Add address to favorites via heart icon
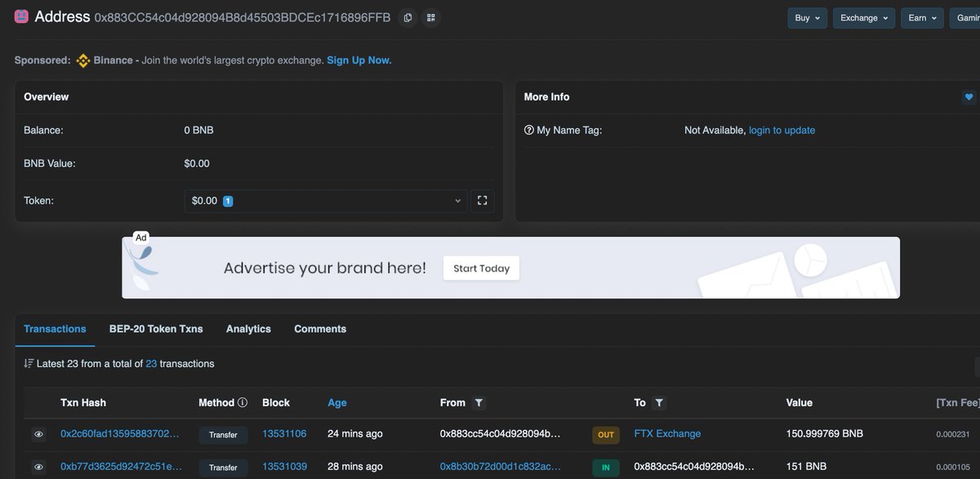The width and height of the screenshot is (980, 479). tap(969, 96)
